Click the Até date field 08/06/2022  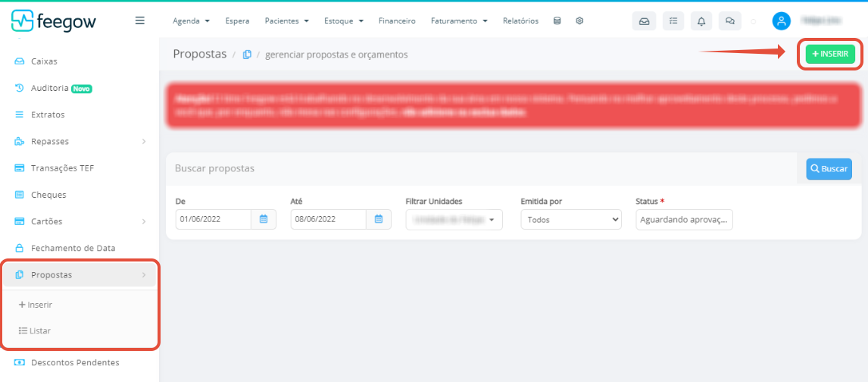tap(329, 219)
